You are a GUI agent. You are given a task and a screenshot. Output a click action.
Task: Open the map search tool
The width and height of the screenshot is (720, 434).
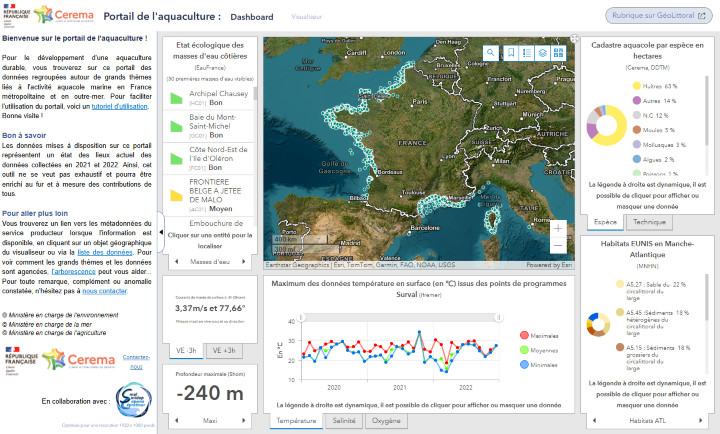pyautogui.click(x=493, y=53)
